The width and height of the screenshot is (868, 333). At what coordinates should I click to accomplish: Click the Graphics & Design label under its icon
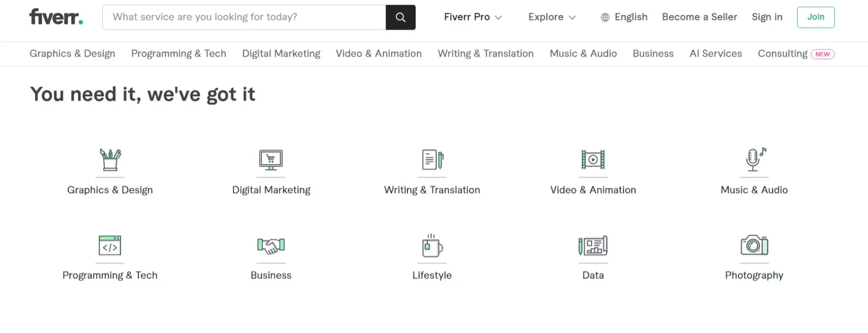click(x=110, y=190)
